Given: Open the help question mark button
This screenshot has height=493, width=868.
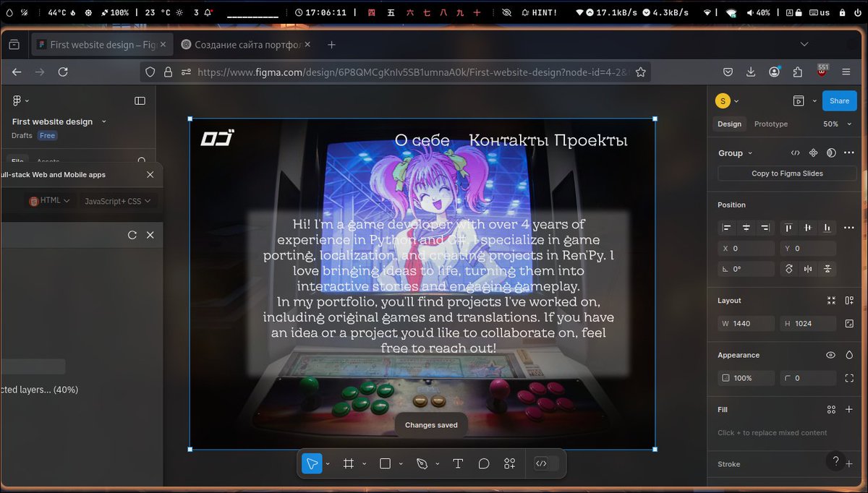Looking at the screenshot, I should (835, 461).
